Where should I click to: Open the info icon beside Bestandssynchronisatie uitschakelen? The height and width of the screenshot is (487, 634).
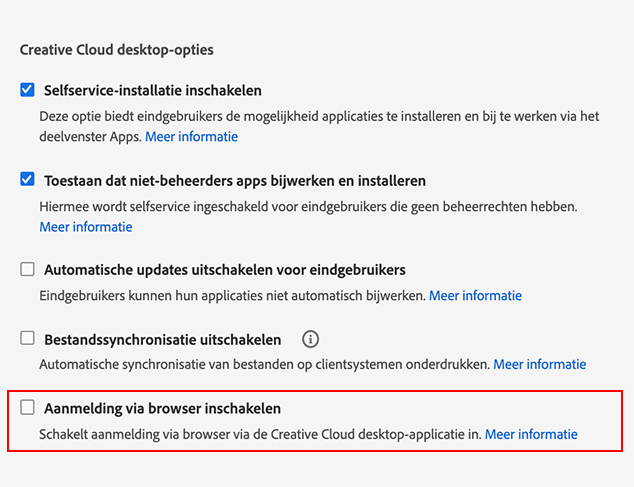pos(310,339)
